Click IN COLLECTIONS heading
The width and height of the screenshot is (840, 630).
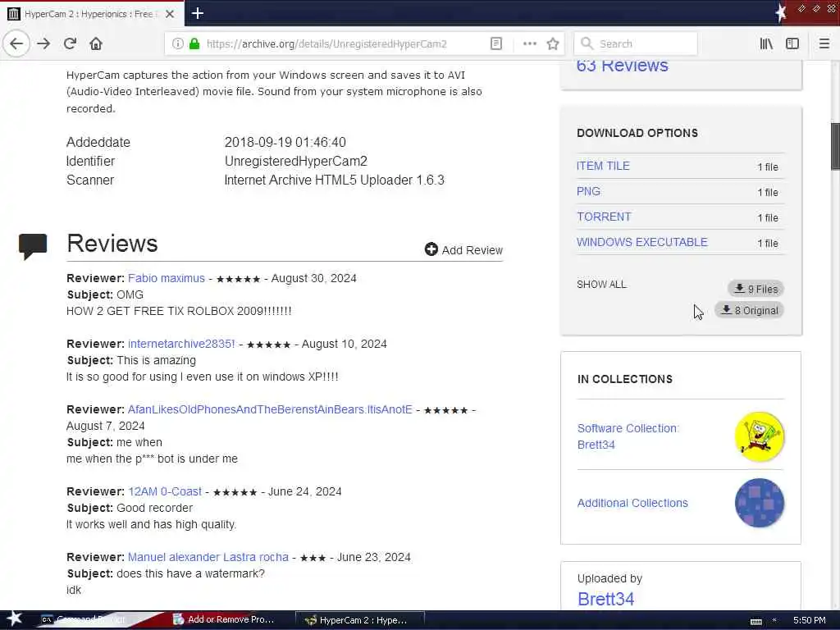click(624, 379)
